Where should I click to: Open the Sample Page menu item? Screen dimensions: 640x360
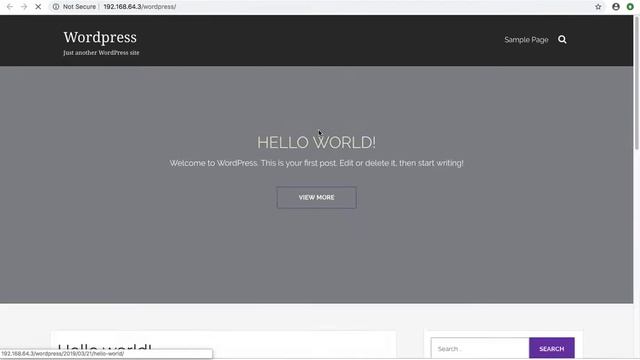tap(526, 40)
